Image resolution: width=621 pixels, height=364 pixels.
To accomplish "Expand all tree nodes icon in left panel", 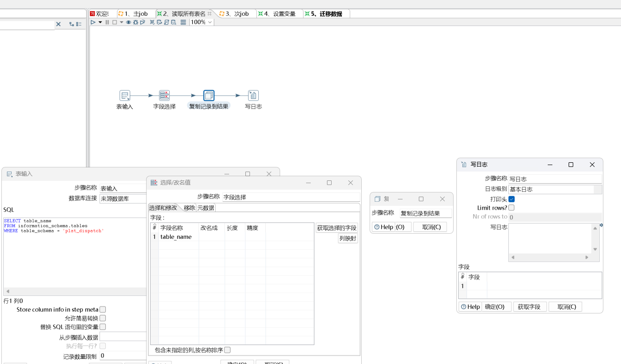I will pos(72,24).
